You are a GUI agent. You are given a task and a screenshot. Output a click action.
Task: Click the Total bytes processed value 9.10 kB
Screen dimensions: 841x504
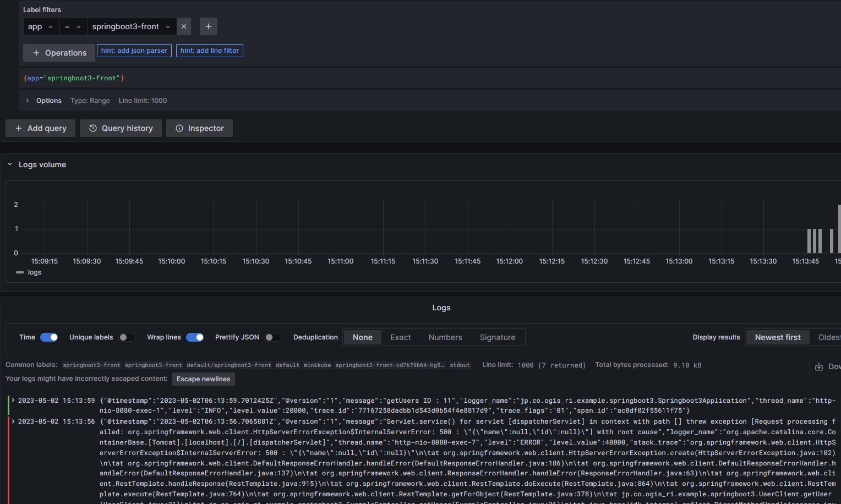[x=687, y=365]
